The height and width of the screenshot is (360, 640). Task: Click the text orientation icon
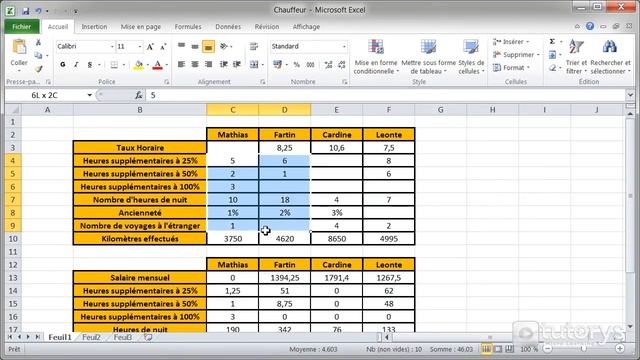224,47
